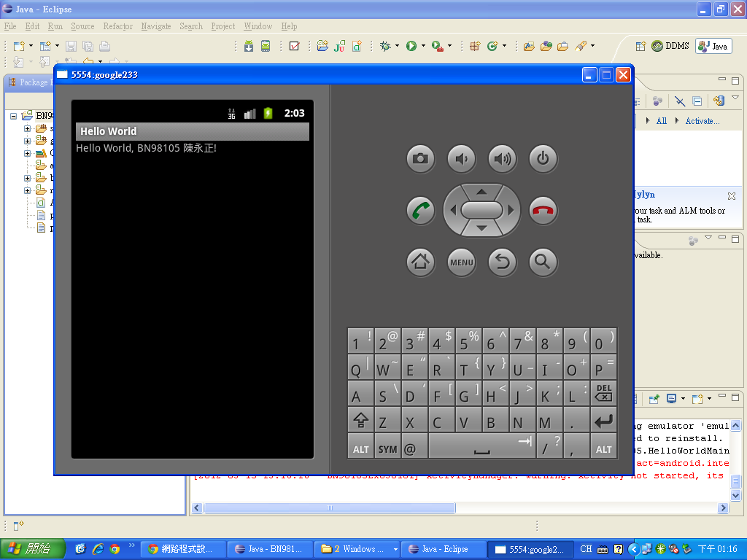Click the emulator power button
This screenshot has width=747, height=560.
click(x=543, y=158)
